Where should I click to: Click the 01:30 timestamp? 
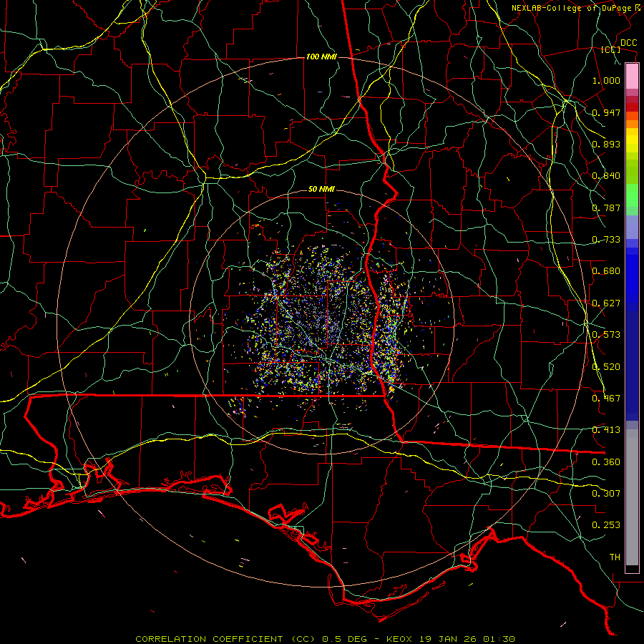(499, 639)
